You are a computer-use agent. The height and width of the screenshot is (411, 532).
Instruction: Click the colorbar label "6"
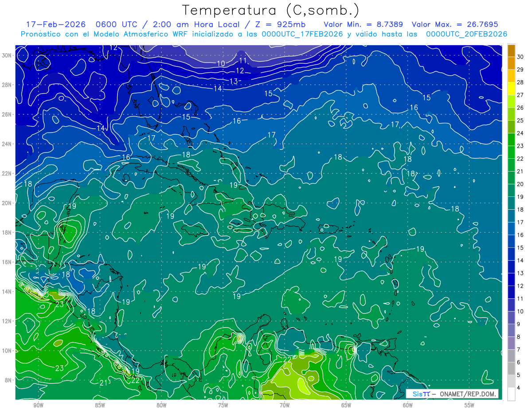click(519, 363)
